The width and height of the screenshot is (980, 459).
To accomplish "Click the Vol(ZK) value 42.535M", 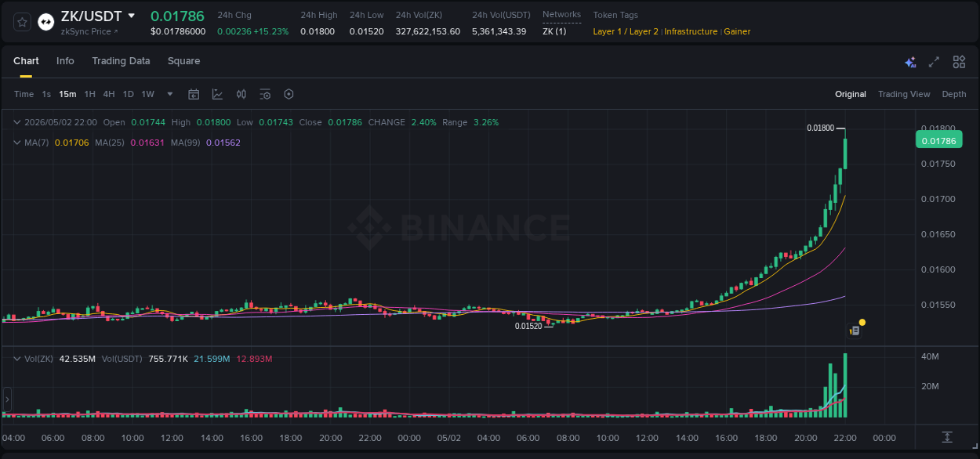I will (78, 359).
